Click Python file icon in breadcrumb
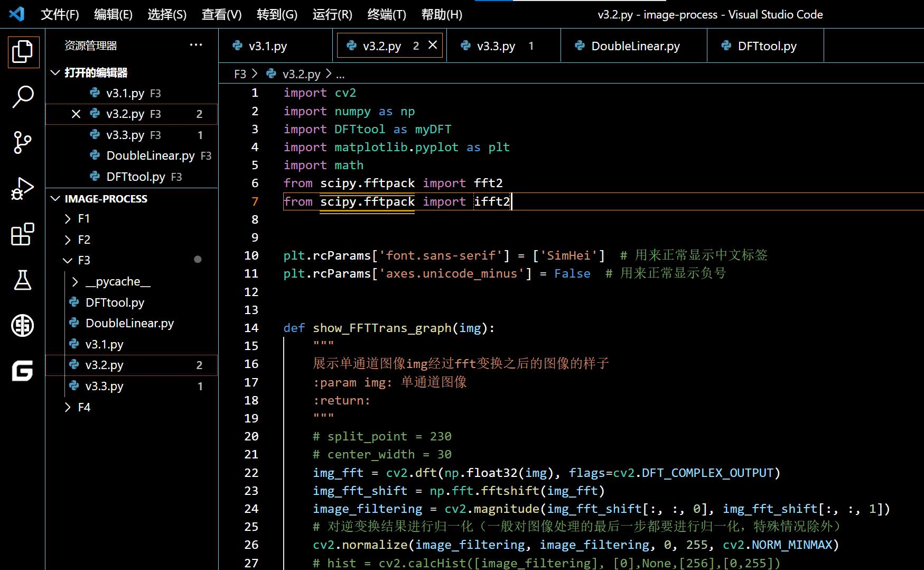This screenshot has width=924, height=570. click(272, 73)
